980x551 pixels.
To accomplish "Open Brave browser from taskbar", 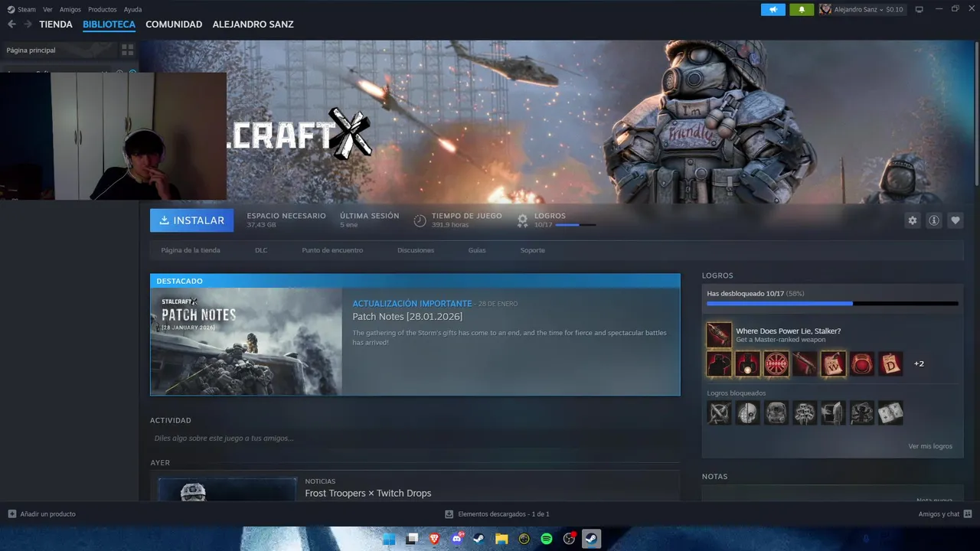I will point(435,539).
